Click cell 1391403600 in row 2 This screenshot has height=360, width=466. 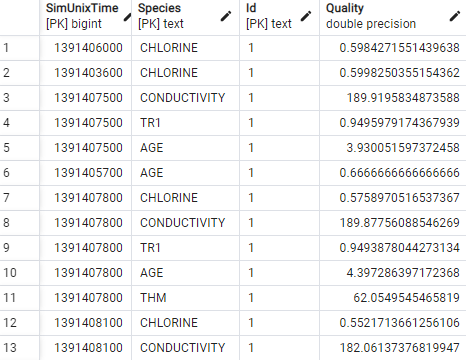(x=86, y=73)
